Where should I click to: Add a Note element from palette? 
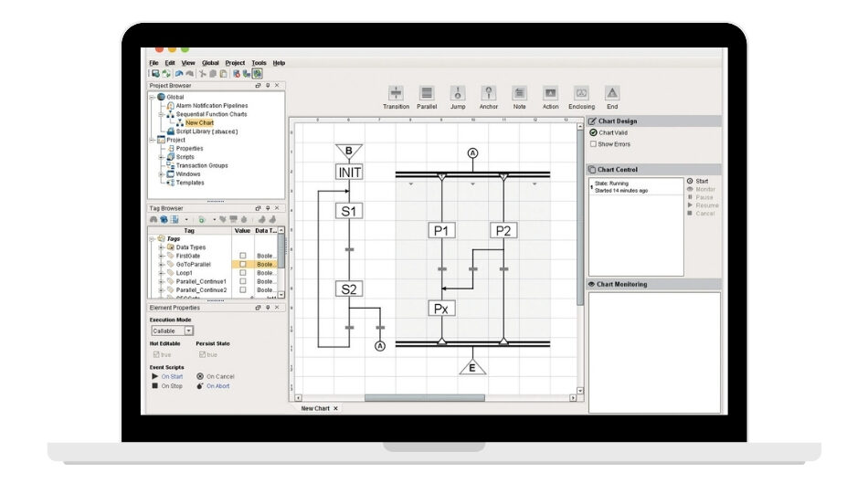tap(519, 94)
